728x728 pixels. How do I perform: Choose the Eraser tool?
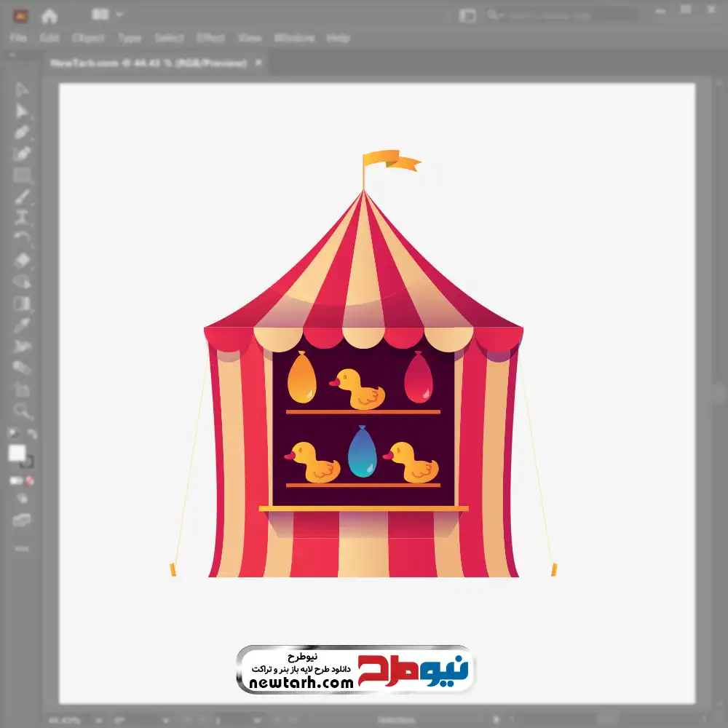click(23, 260)
